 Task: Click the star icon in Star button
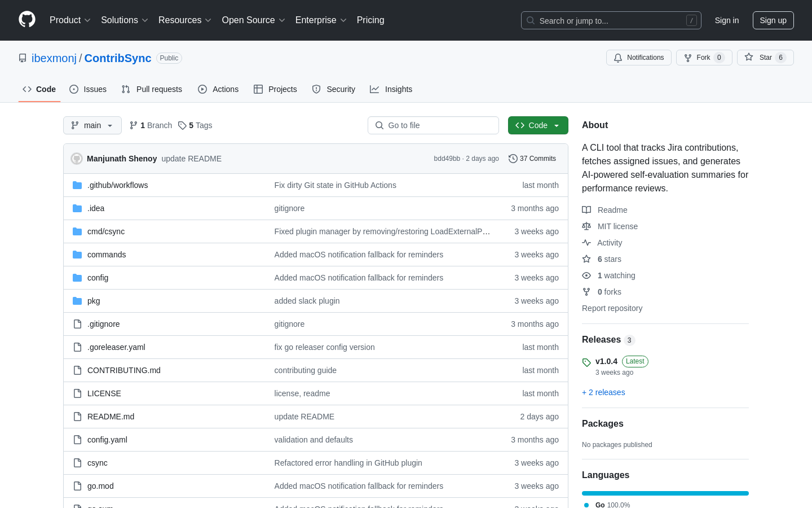pyautogui.click(x=749, y=57)
